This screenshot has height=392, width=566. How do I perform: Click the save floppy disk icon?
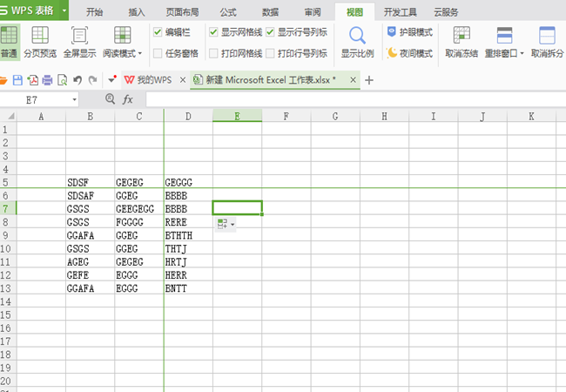[x=17, y=80]
